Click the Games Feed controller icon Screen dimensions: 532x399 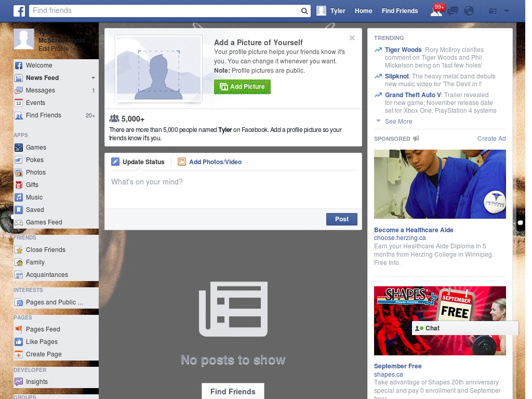19,222
